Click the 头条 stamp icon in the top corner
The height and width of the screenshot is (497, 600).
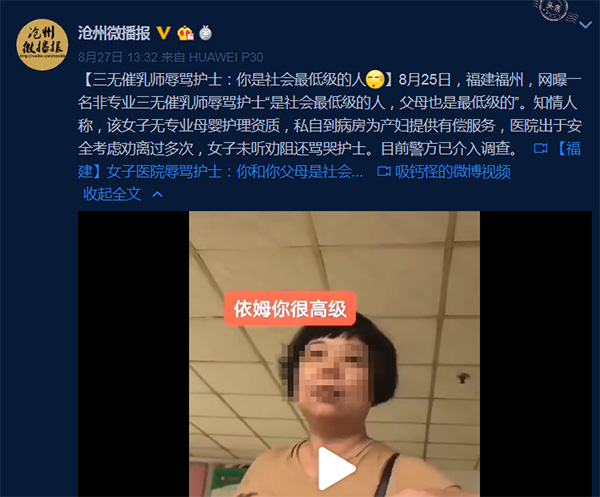(x=554, y=10)
